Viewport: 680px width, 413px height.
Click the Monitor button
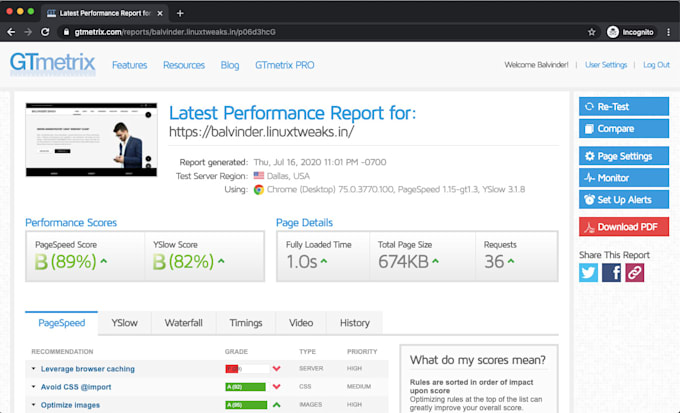coord(624,178)
